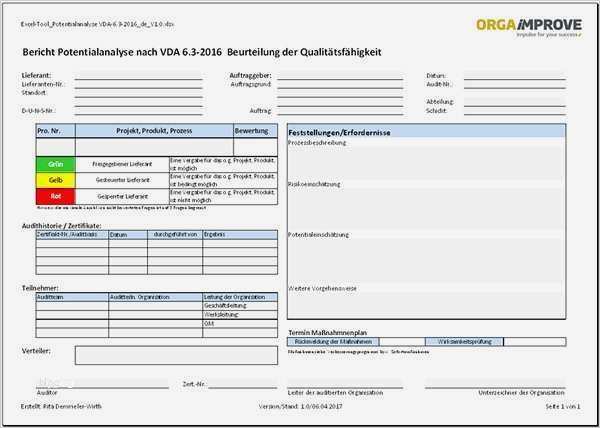Screen dimensions: 600x428
Task: Click the 'Datum:' label in the header area
Action: (436, 76)
